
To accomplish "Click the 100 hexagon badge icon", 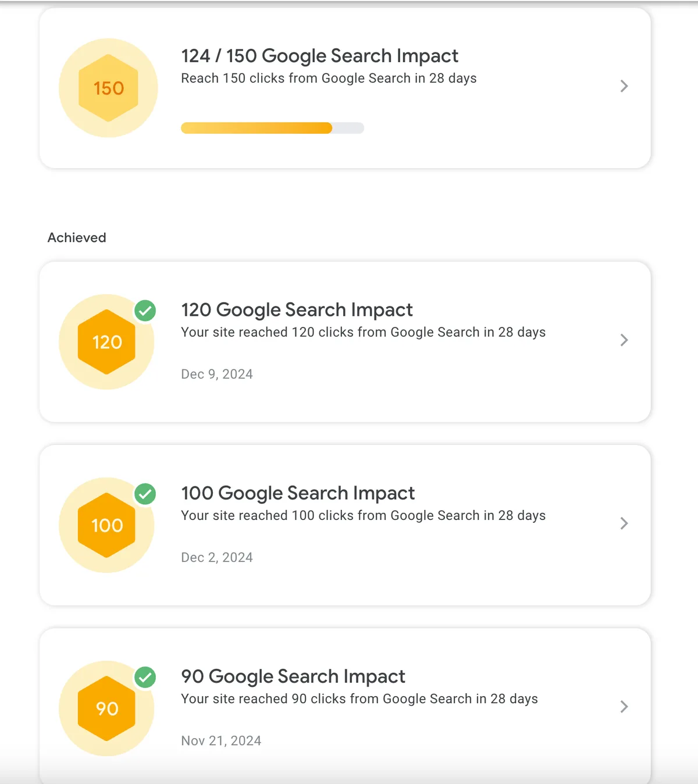I will coord(106,525).
